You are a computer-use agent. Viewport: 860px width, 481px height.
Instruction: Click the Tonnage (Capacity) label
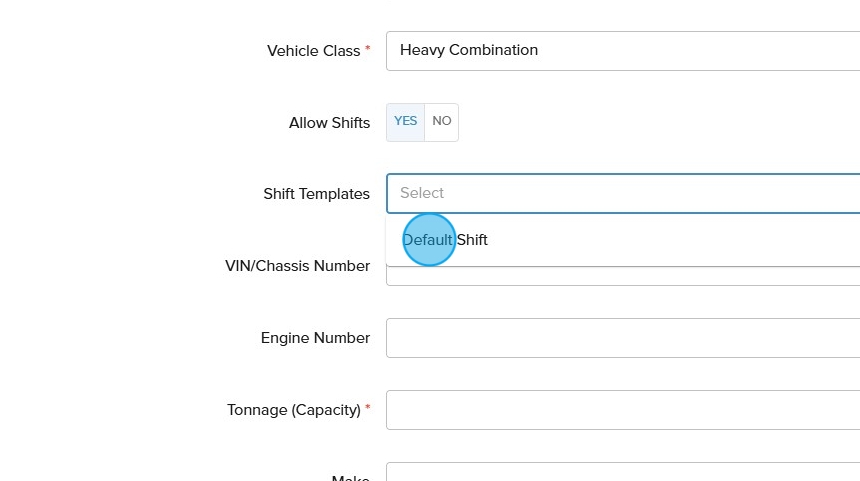coord(293,410)
